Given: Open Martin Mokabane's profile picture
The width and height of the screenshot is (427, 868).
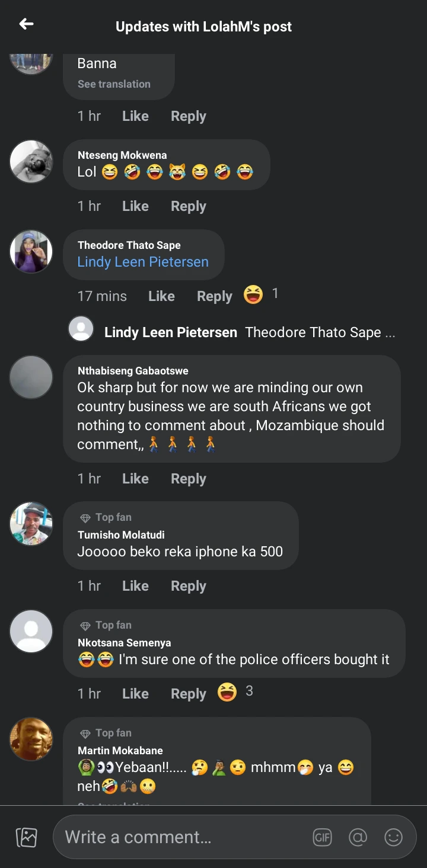Looking at the screenshot, I should point(31,739).
